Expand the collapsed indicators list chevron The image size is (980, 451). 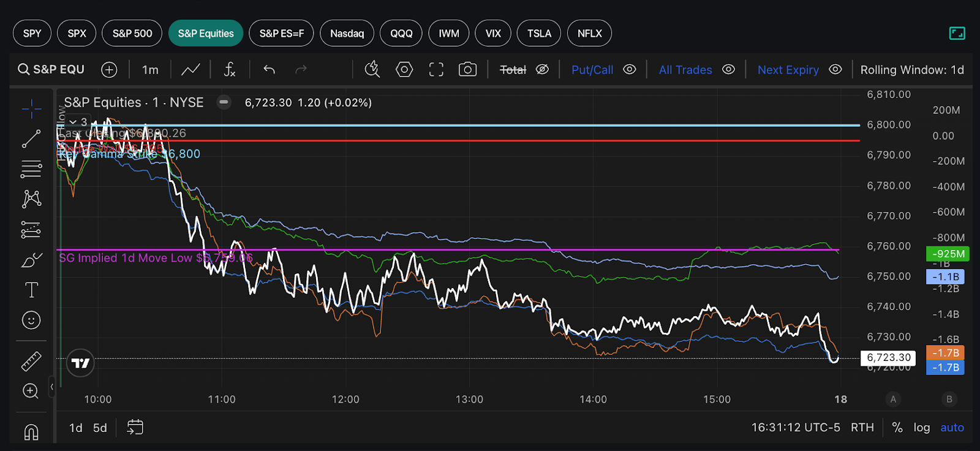[73, 122]
